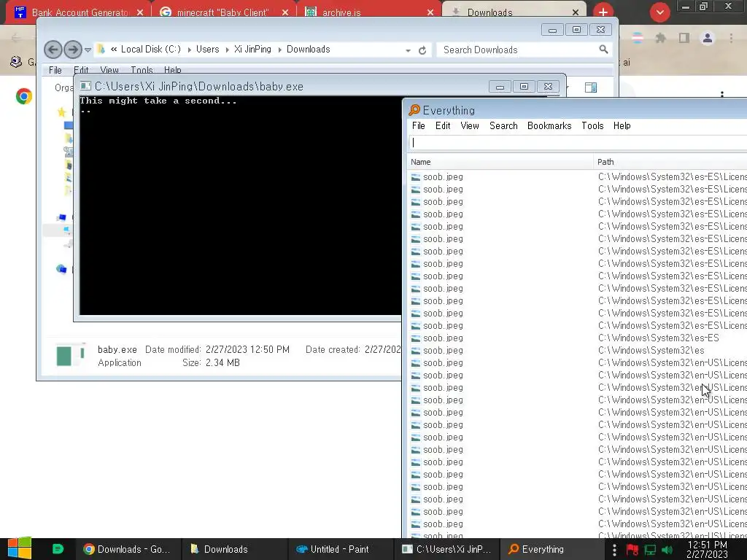
Task: Toggle Chrome side panel icon
Action: pyautogui.click(x=684, y=38)
